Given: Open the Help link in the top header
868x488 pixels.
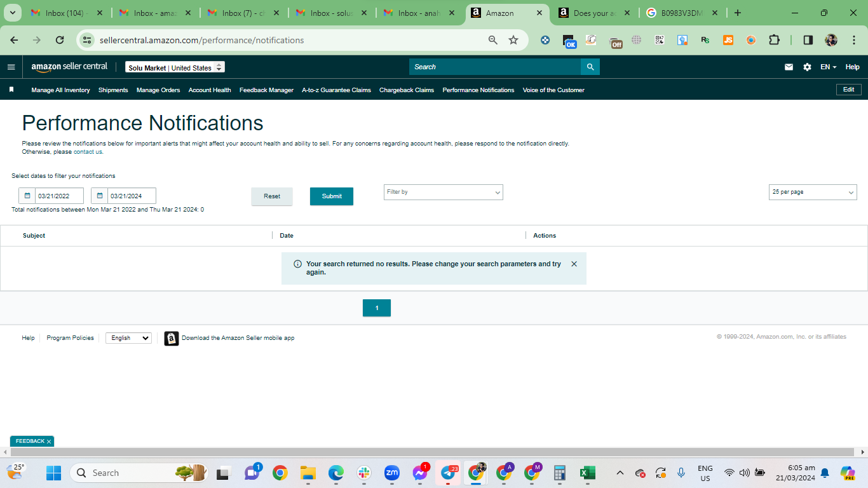Looking at the screenshot, I should [852, 67].
